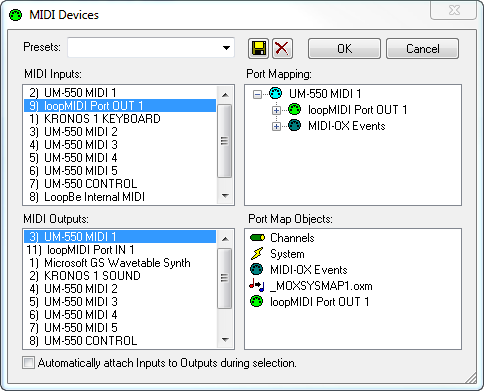Select output 7) UM-550 MIDI 5

click(x=120, y=328)
